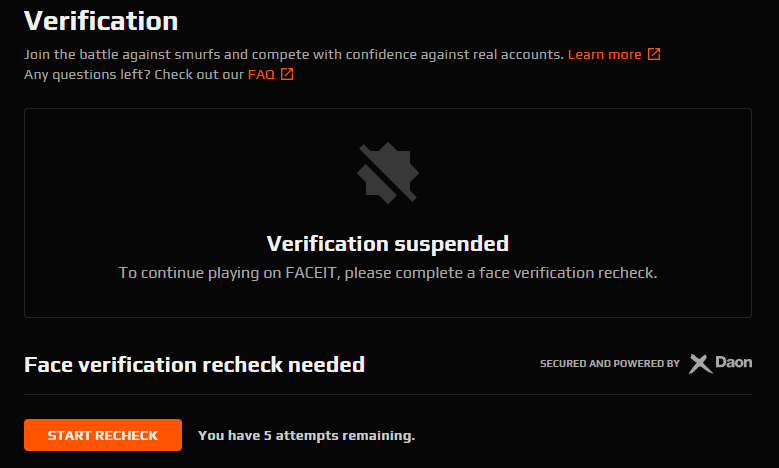This screenshot has width=779, height=468.
Task: Click the divider line above START RECHECK
Action: [x=387, y=394]
